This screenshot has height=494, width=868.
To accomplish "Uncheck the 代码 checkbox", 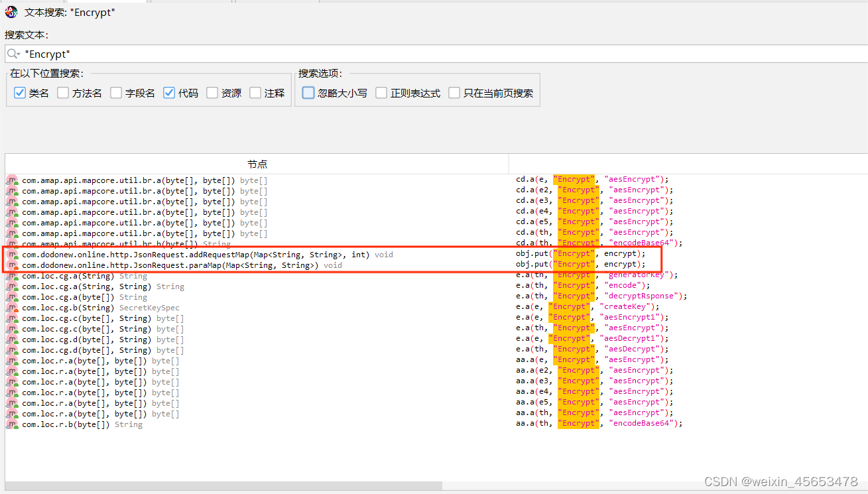I will [x=169, y=93].
